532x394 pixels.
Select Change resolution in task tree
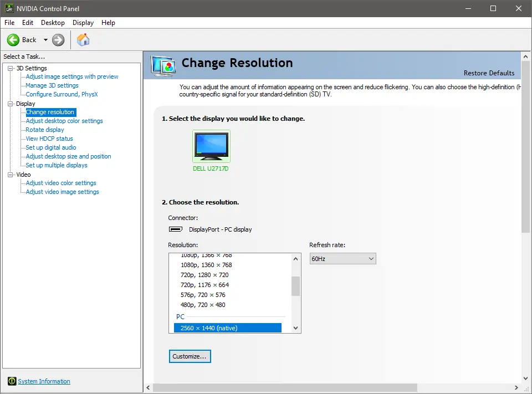point(51,112)
